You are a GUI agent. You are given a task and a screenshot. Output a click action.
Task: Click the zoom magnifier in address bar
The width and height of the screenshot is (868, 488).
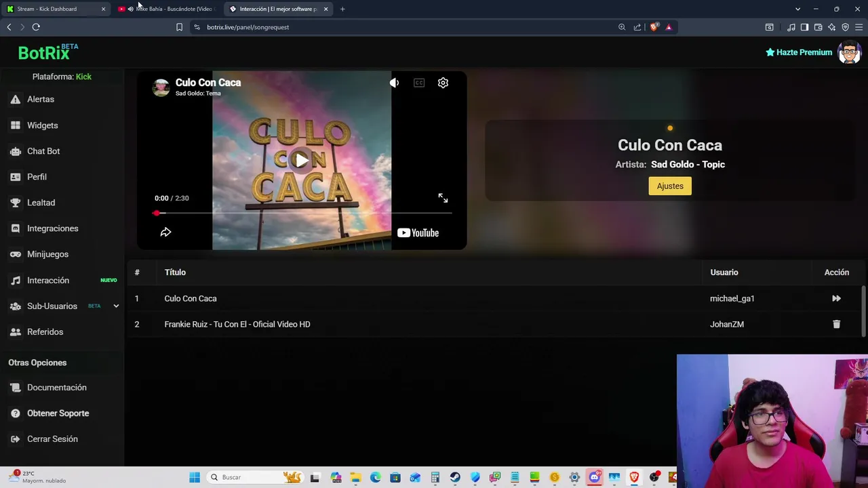click(622, 27)
